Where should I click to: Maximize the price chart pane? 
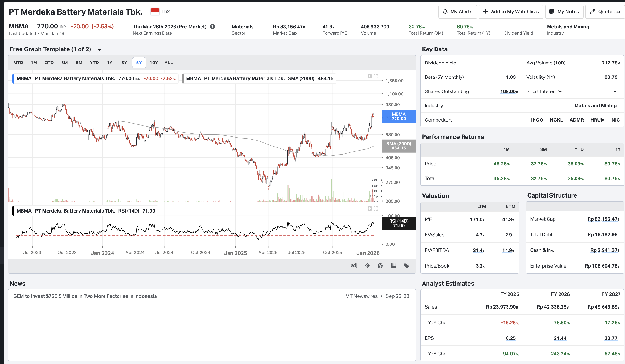pyautogui.click(x=376, y=77)
